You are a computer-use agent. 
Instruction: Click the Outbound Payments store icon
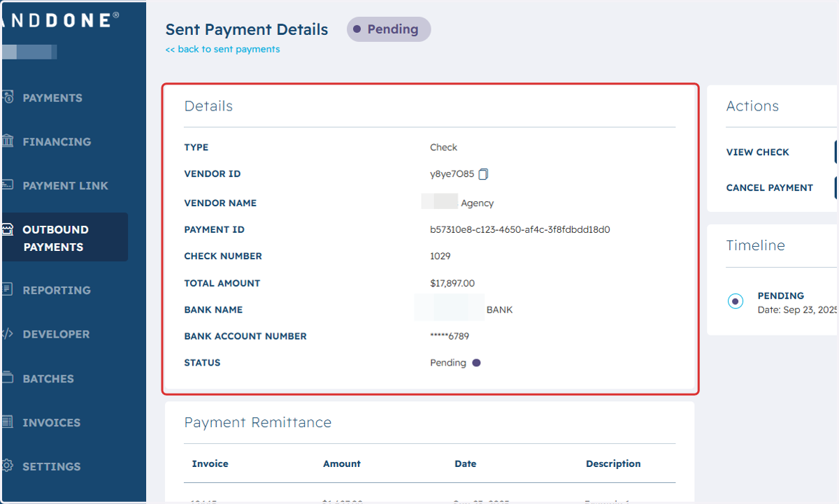8,229
